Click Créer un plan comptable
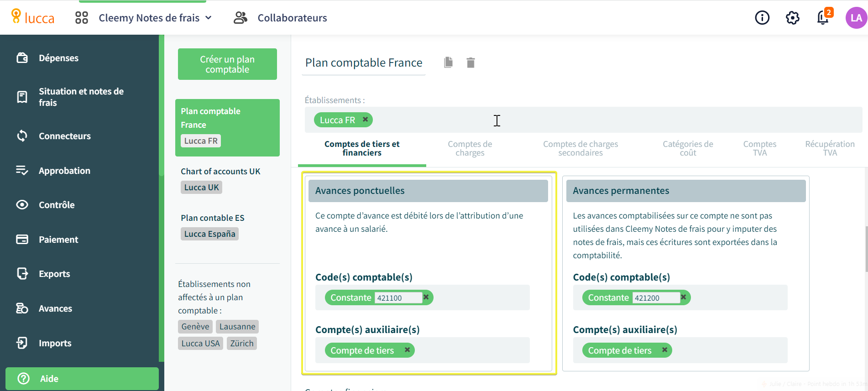This screenshot has height=391, width=868. click(227, 64)
